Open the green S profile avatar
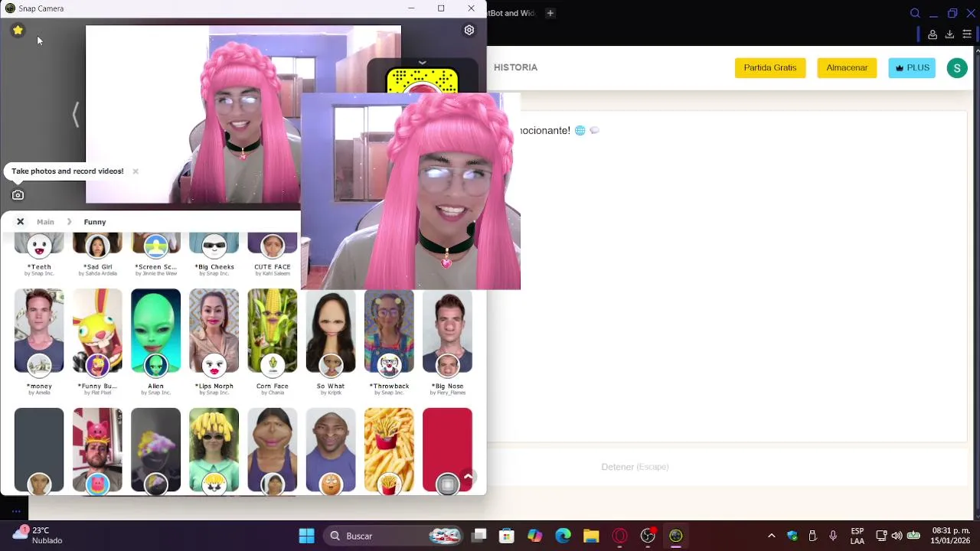The image size is (980, 551). point(957,68)
